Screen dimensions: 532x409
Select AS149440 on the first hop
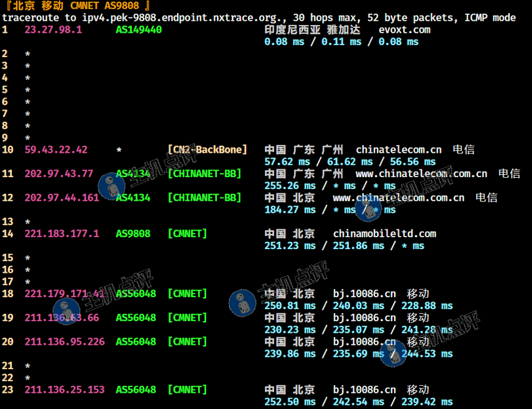click(138, 30)
